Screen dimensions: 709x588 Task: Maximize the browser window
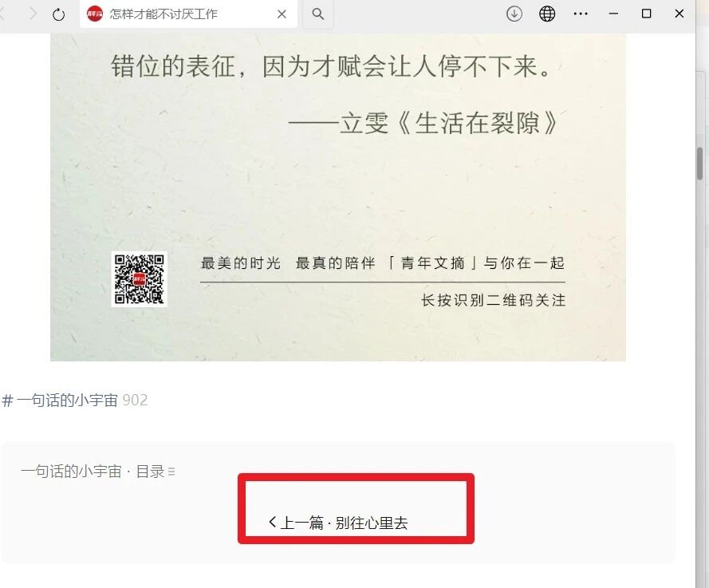[x=647, y=14]
